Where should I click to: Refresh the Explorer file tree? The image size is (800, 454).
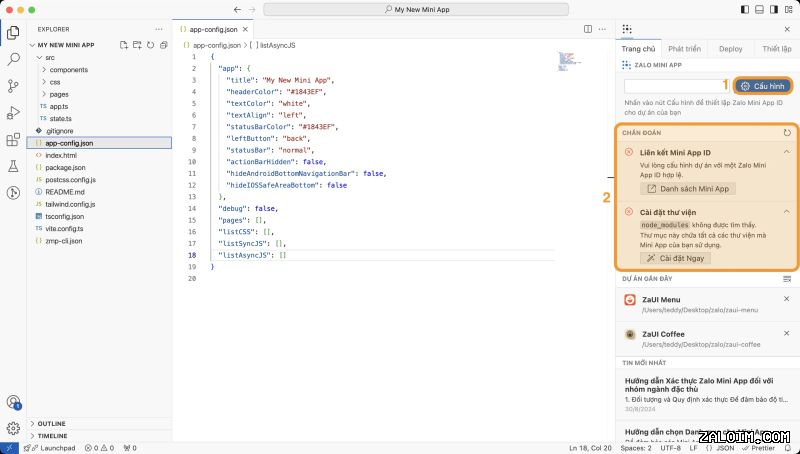coord(150,45)
